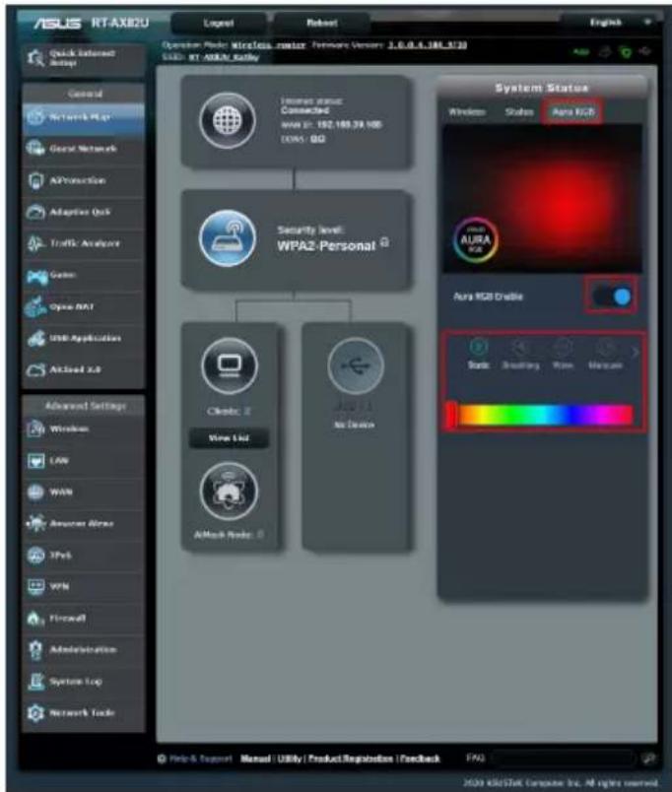Click in the FAQ search field
Image resolution: width=672 pixels, height=792 pixels.
click(x=563, y=759)
